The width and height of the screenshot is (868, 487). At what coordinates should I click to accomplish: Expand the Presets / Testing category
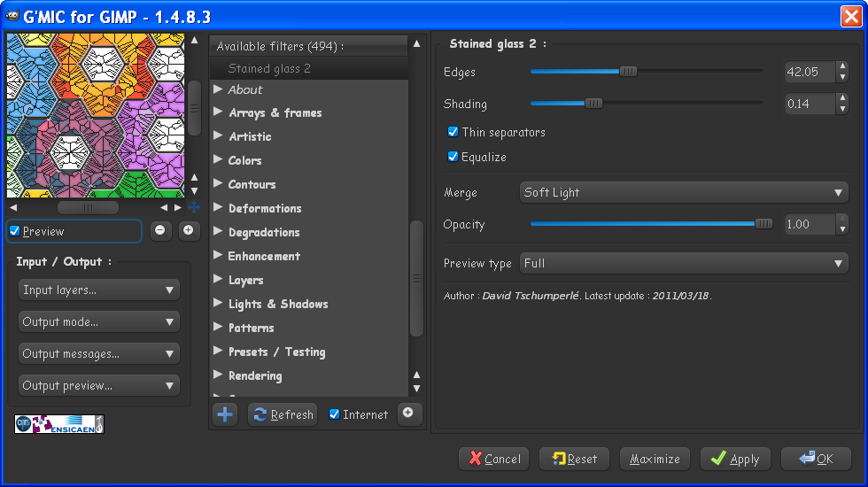[218, 352]
